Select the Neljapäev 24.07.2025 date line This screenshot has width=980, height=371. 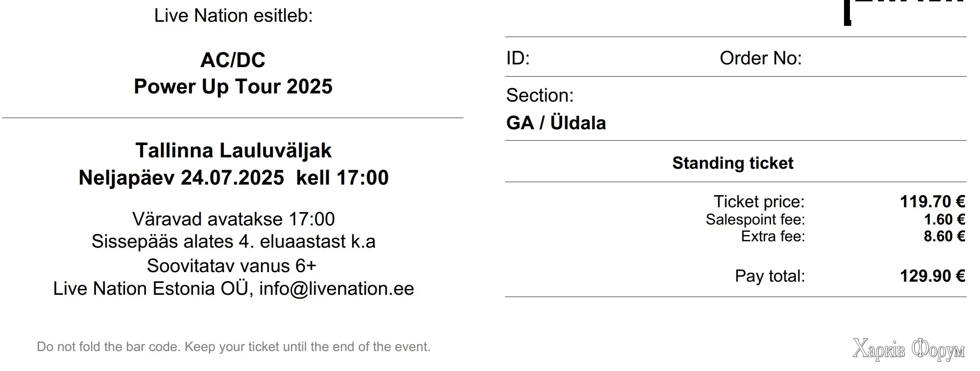pos(181,177)
